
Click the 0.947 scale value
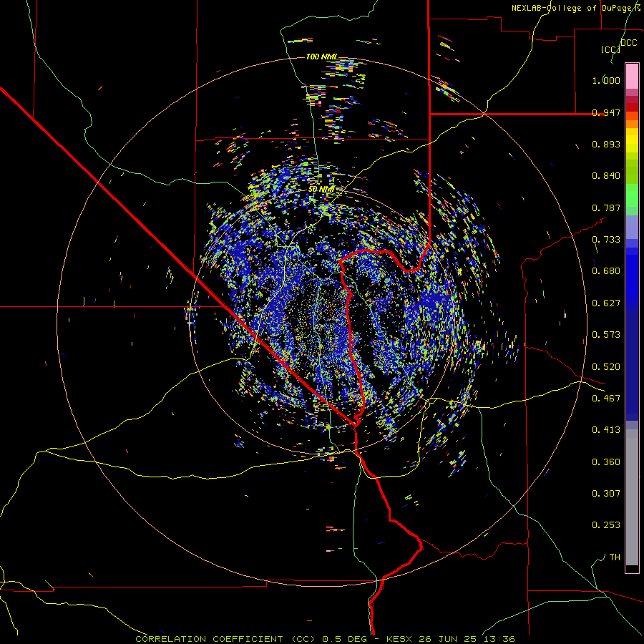coord(606,112)
